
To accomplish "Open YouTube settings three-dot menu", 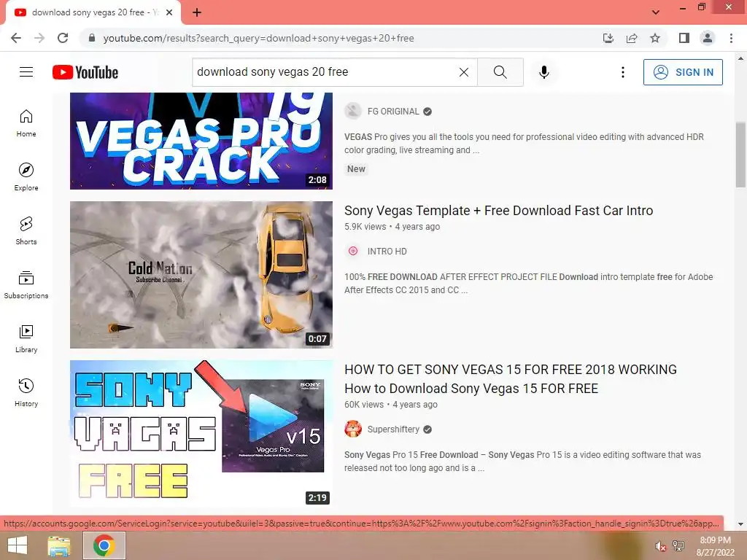I will 623,72.
